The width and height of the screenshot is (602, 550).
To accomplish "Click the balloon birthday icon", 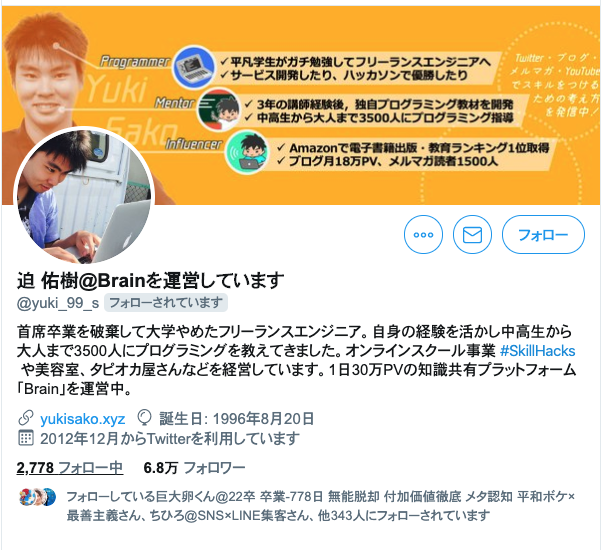I will point(145,418).
